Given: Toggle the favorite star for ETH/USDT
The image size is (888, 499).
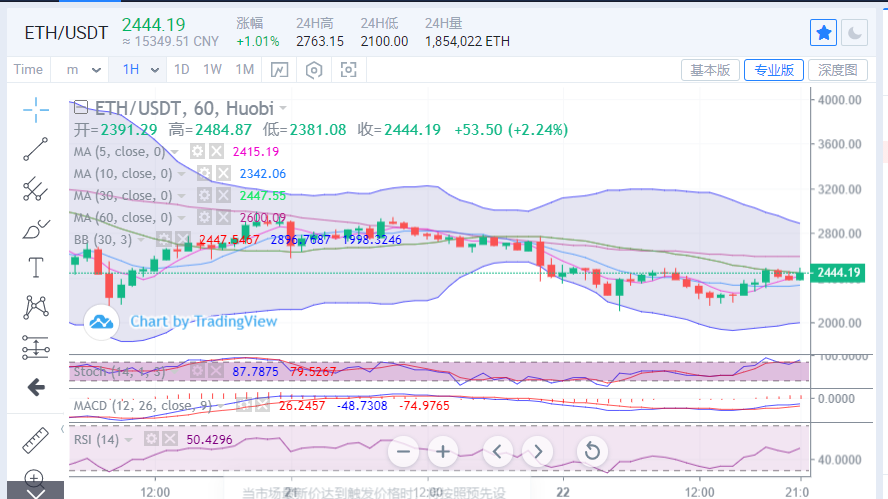Looking at the screenshot, I should [823, 33].
